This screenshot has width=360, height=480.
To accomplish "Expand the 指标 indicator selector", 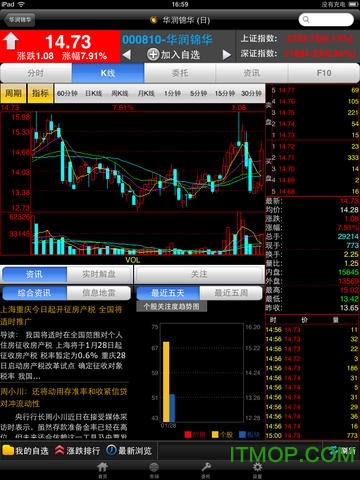I will [x=40, y=93].
